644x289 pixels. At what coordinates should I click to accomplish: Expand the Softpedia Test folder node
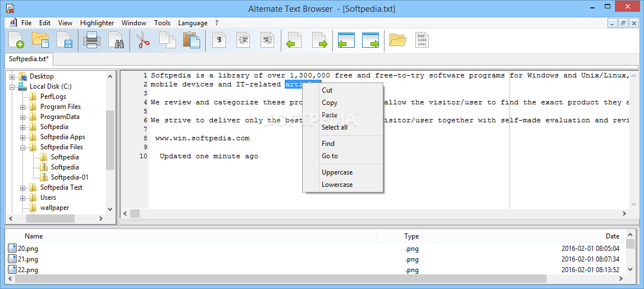click(x=22, y=187)
